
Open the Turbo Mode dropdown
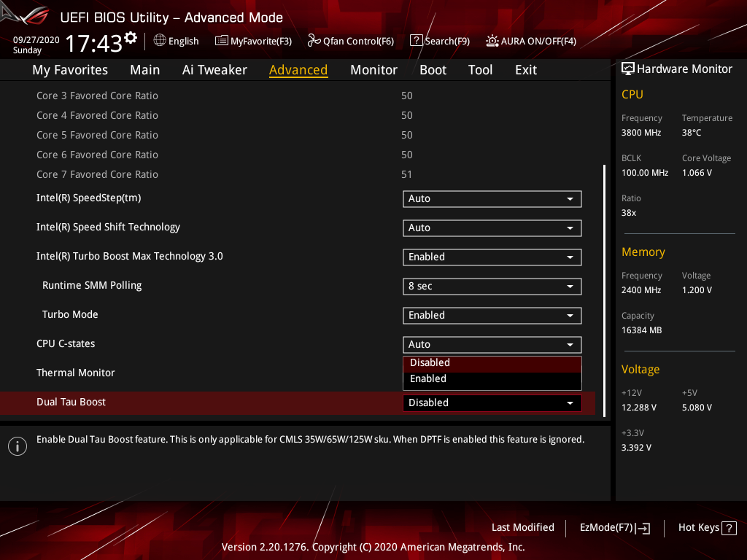tap(492, 315)
